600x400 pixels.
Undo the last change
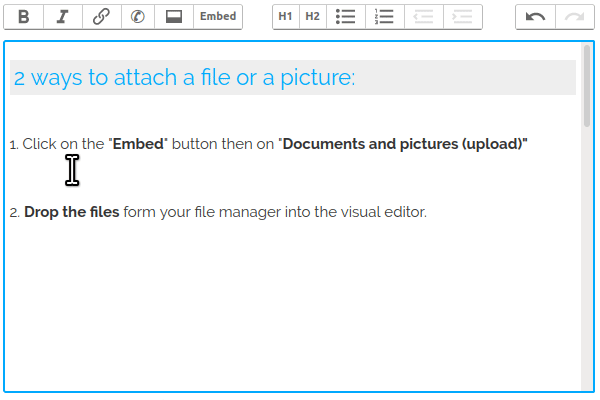click(535, 17)
